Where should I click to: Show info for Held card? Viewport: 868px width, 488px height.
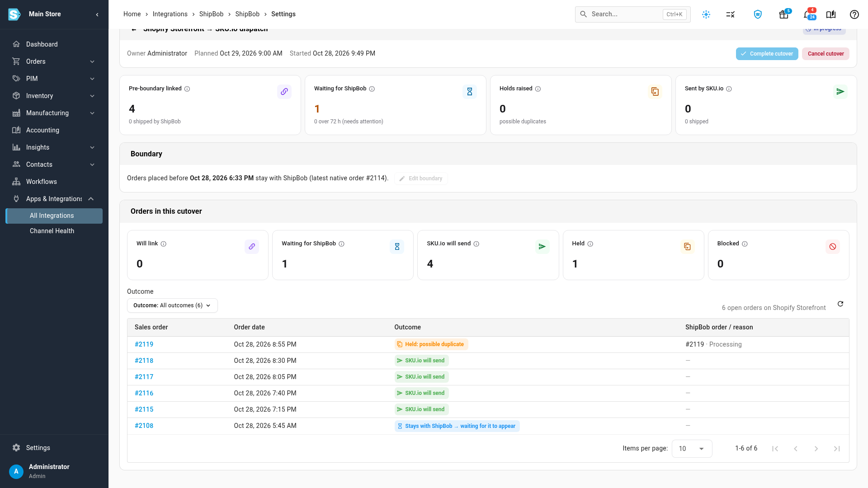click(x=590, y=244)
